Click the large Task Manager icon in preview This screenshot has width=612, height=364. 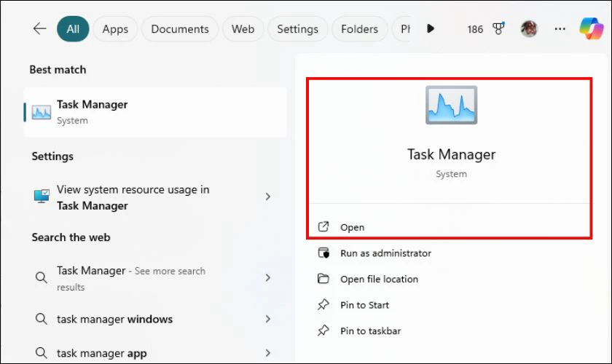[451, 105]
